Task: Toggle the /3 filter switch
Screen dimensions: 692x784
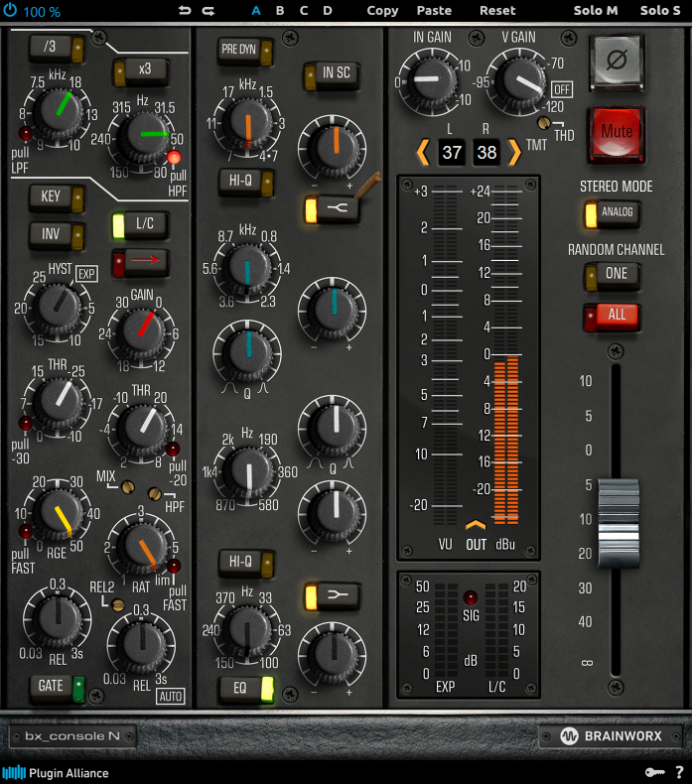Action: (x=56, y=48)
